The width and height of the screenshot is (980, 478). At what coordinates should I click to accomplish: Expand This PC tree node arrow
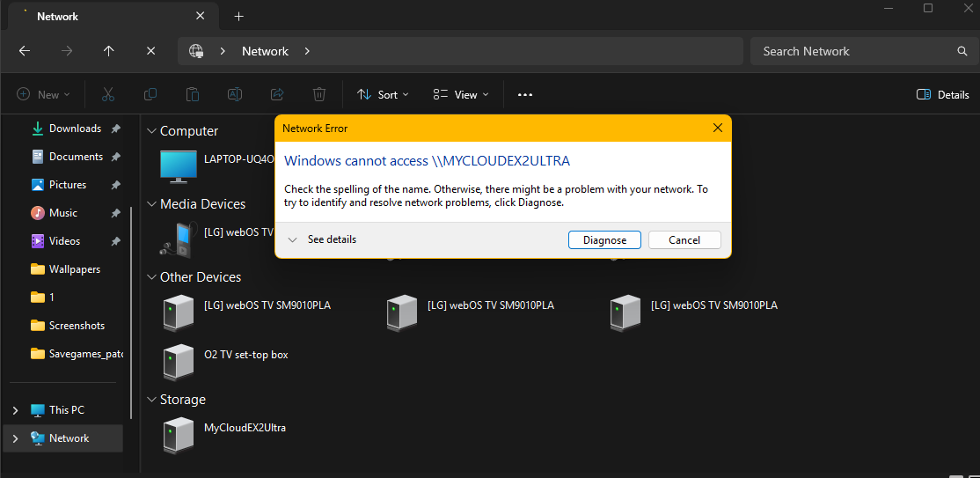(16, 410)
